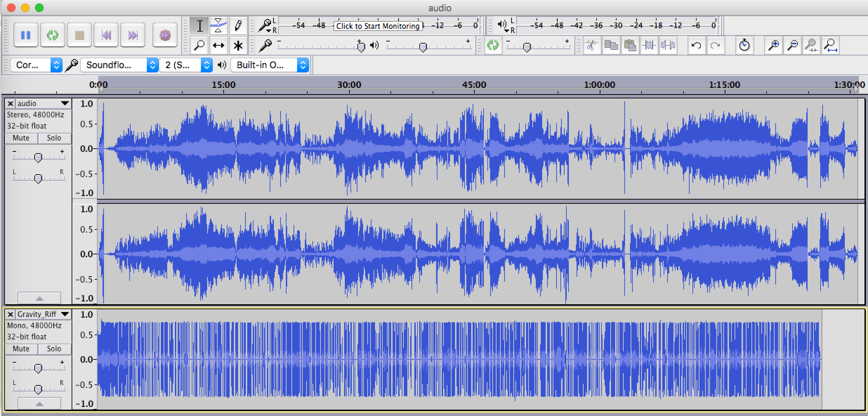Click the 45:00 mark on timeline ruler

[474, 85]
